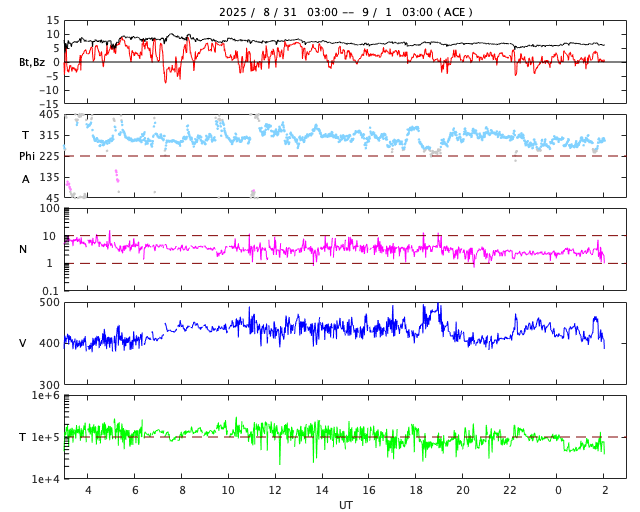Click the 12 hour label on the UT axis
The width and height of the screenshot is (640, 512).
click(x=275, y=490)
